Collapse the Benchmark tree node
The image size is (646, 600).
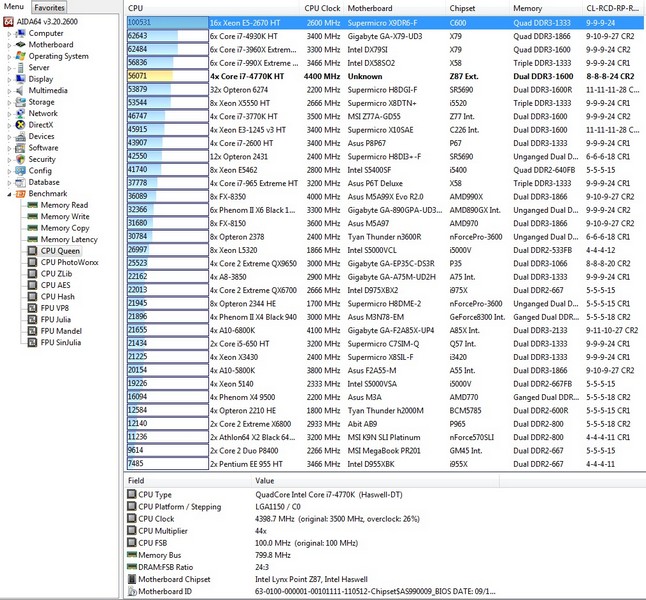(9, 194)
